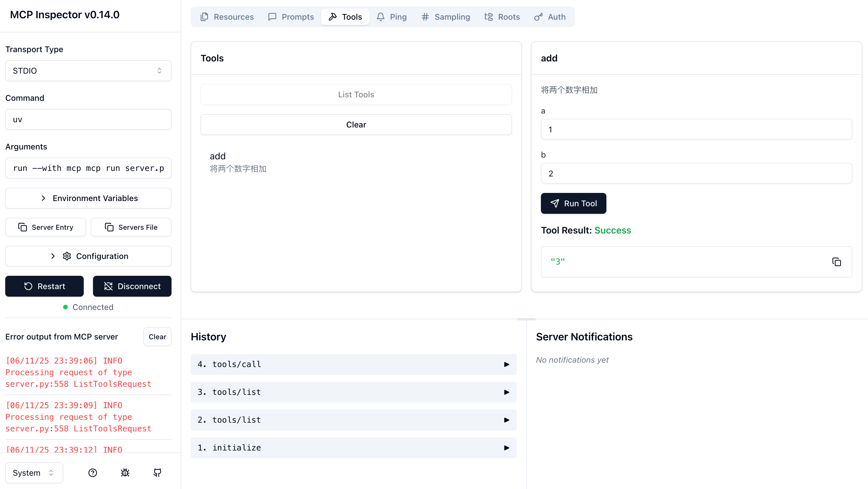The height and width of the screenshot is (489, 868).
Task: Open the Transport Type STDIO dropdown
Action: (88, 71)
